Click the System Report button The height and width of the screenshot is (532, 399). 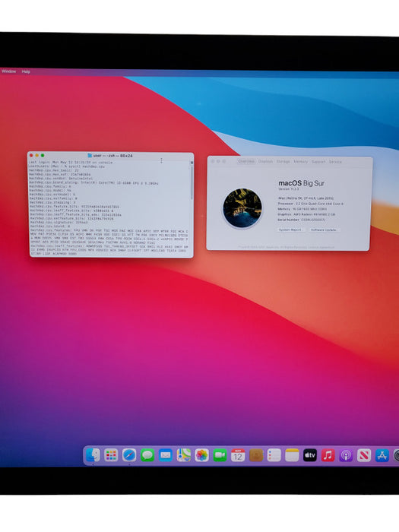[290, 230]
